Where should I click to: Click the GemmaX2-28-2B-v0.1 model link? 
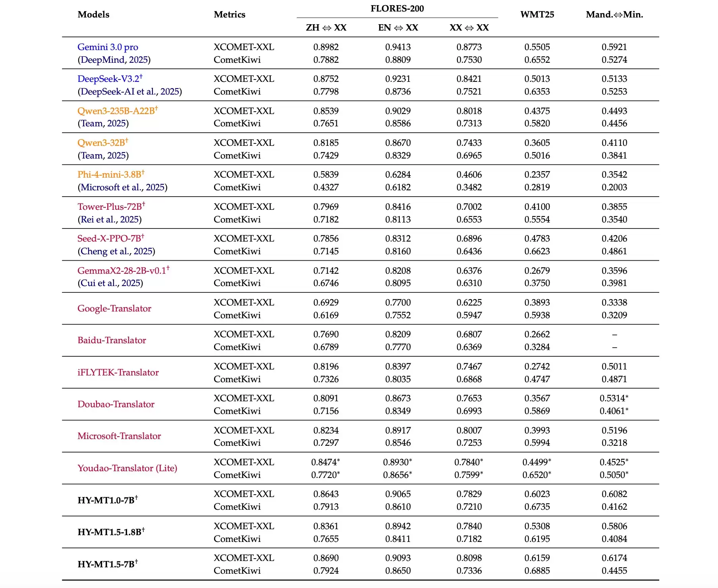tap(122, 271)
